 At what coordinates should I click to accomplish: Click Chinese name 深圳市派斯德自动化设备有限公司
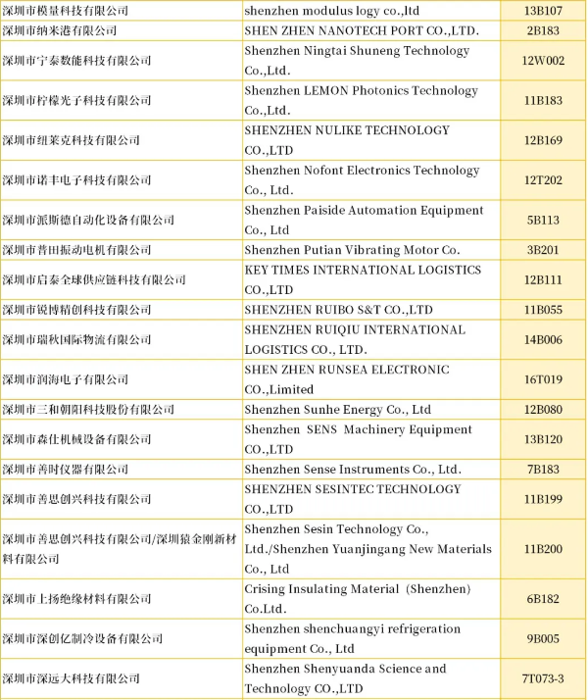coord(88,220)
